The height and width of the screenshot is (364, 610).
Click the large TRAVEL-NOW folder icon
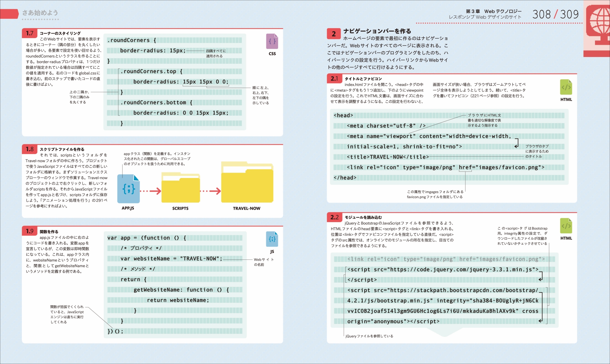click(247, 182)
